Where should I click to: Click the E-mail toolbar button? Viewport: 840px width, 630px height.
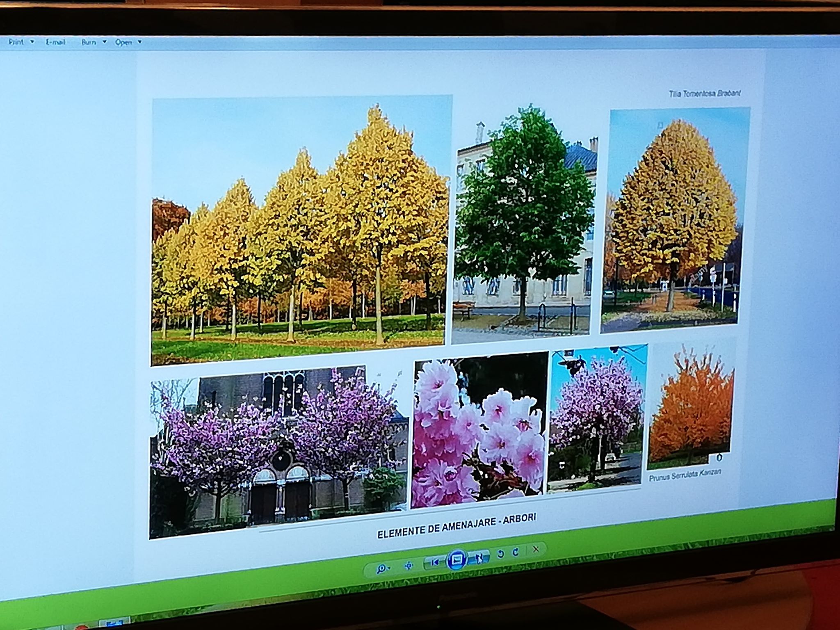click(x=55, y=42)
